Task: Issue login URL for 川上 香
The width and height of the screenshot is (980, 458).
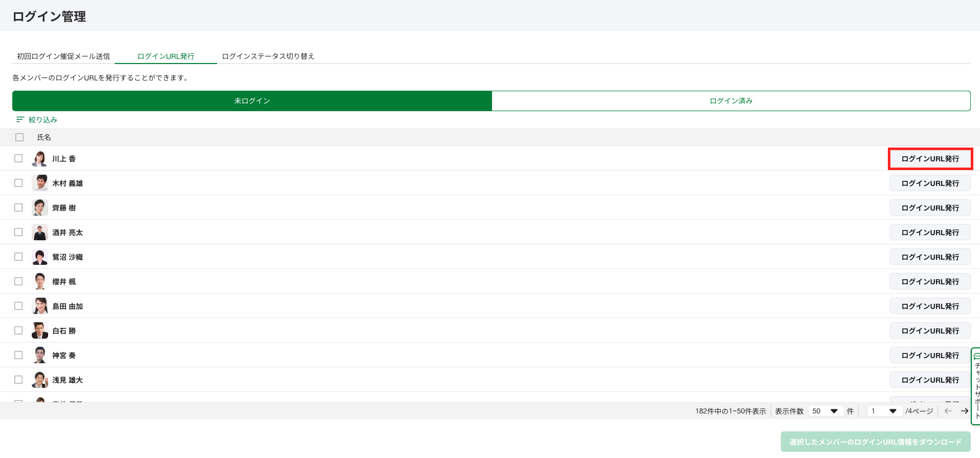Action: [x=930, y=159]
